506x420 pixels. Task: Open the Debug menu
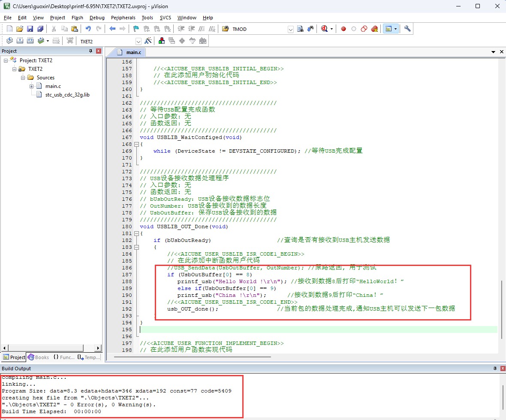pos(97,18)
